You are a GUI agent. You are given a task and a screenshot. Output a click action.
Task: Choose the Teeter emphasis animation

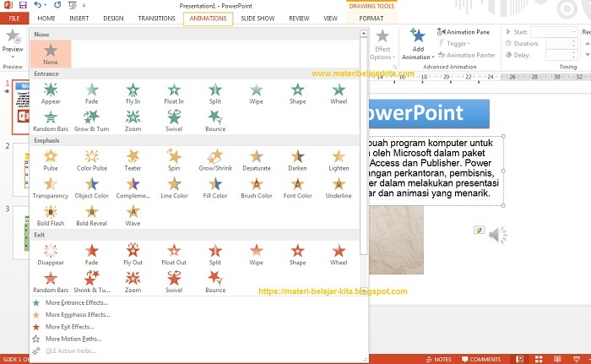coord(133,160)
